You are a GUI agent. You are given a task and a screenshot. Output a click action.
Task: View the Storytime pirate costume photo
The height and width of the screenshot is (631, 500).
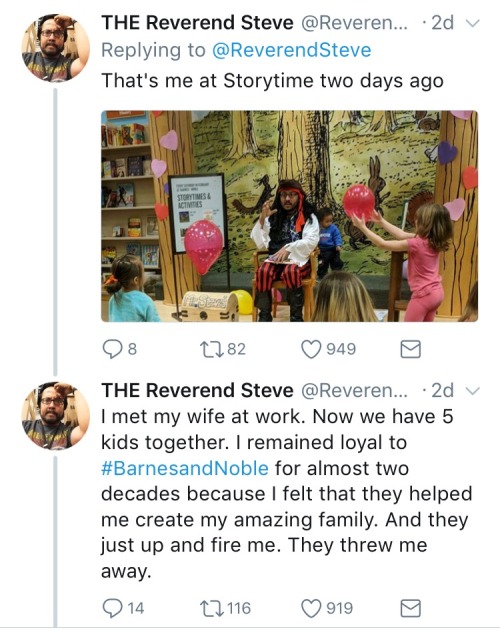click(289, 216)
